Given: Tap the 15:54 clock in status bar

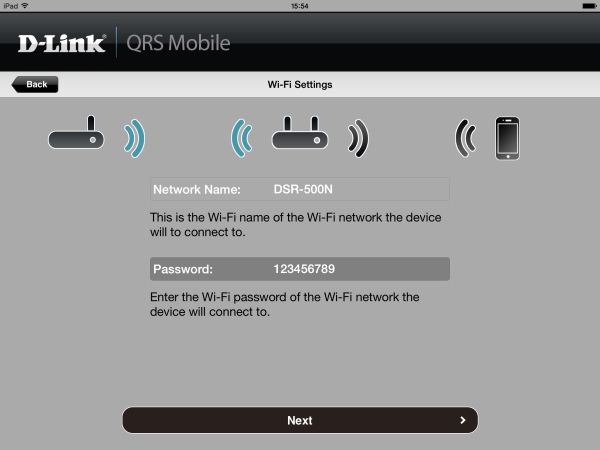Looking at the screenshot, I should coord(300,6).
